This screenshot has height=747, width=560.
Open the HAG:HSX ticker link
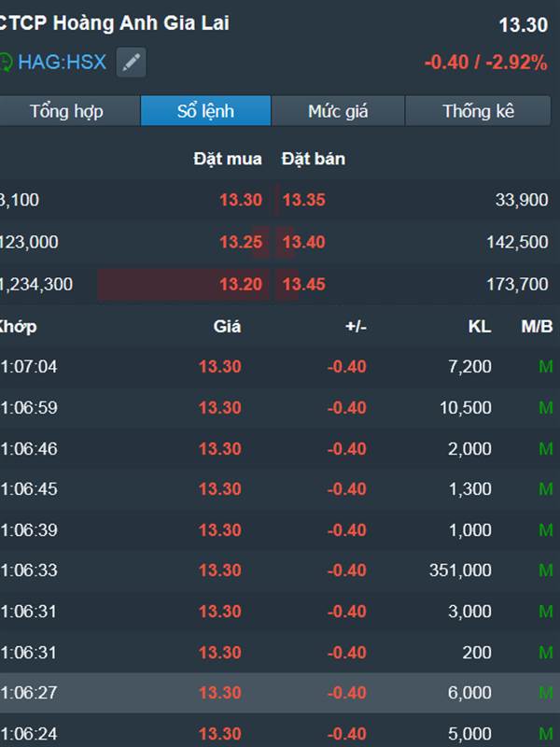62,63
